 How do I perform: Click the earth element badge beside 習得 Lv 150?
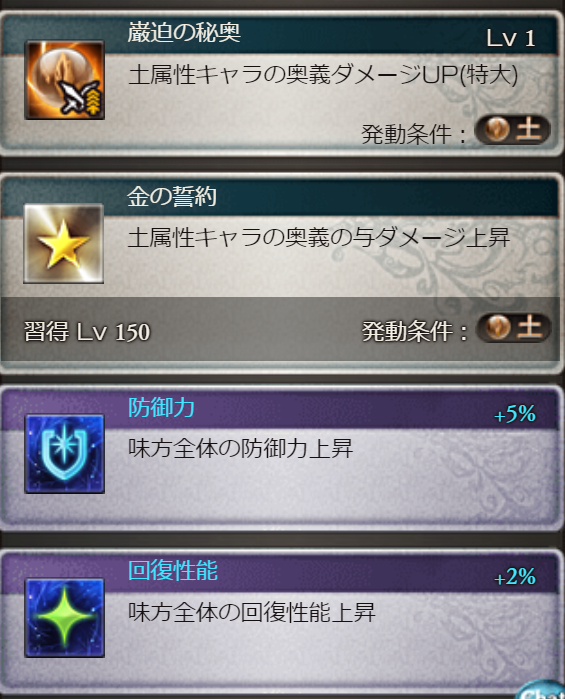tap(513, 327)
